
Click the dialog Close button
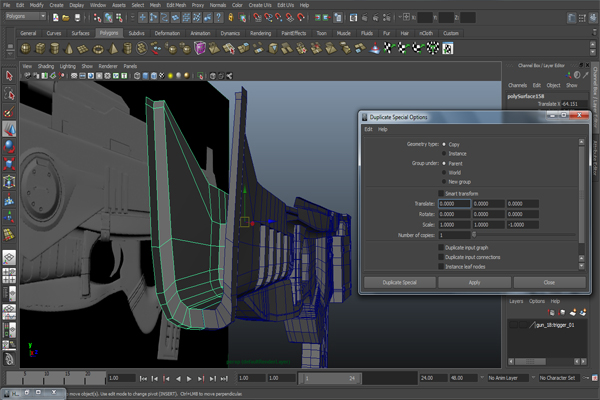click(549, 282)
